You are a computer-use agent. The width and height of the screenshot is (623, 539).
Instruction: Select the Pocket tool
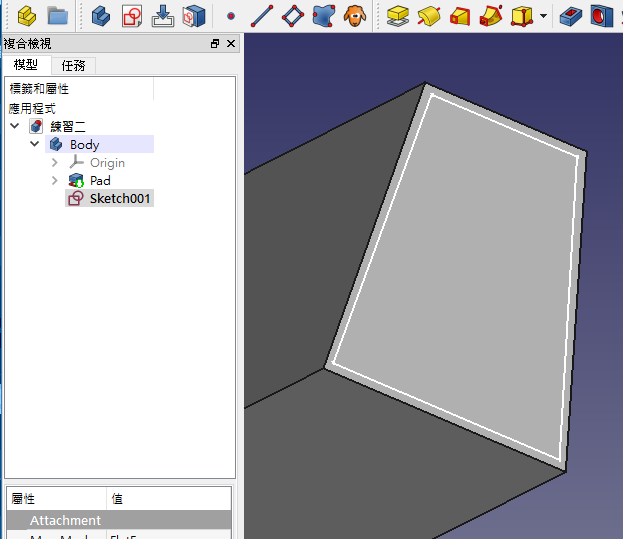coord(571,16)
